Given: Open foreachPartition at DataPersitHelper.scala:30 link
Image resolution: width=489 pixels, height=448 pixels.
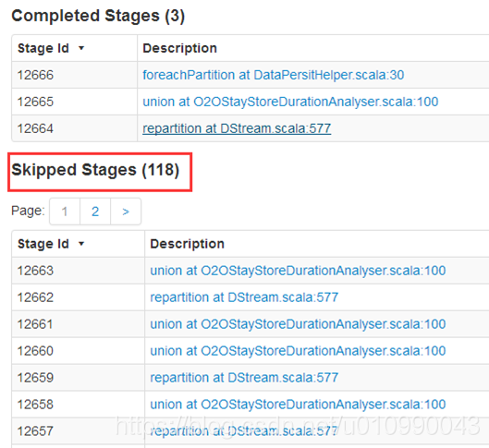Looking at the screenshot, I should click(274, 75).
